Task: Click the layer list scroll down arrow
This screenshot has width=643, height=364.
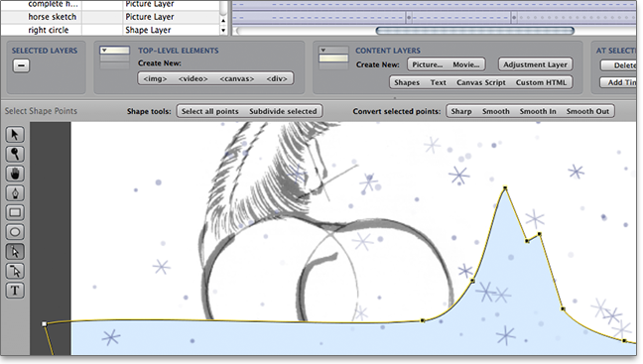Action: [x=223, y=31]
